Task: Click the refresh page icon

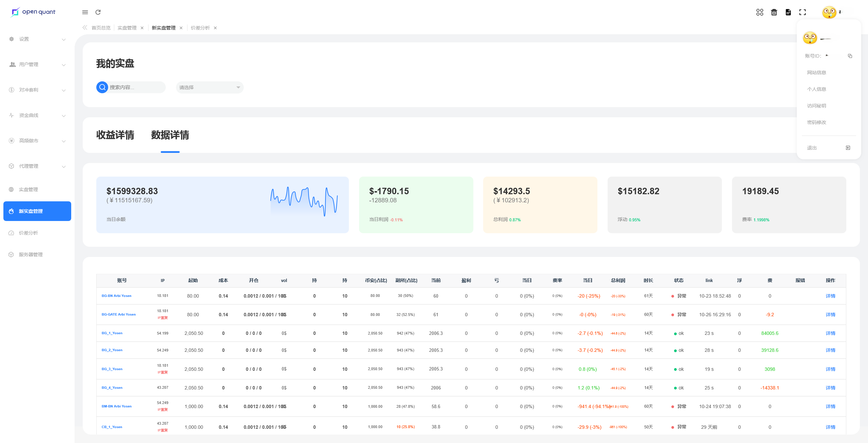Action: (98, 12)
